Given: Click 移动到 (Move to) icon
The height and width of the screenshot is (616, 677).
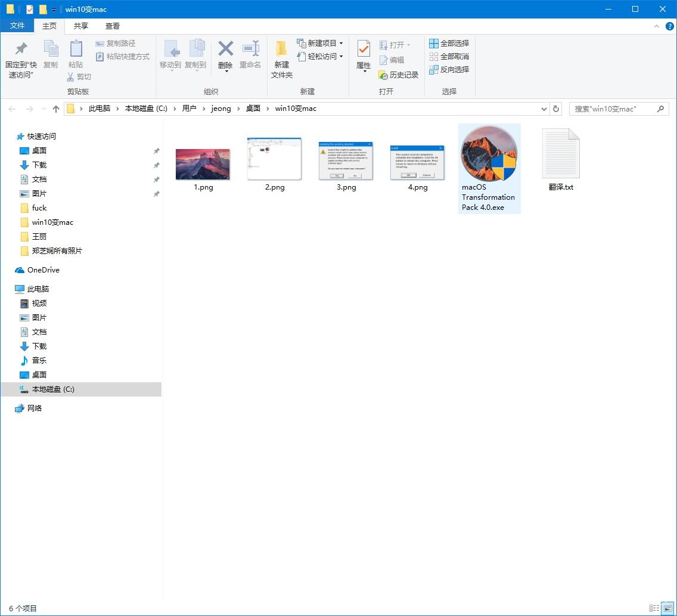Looking at the screenshot, I should (x=171, y=54).
